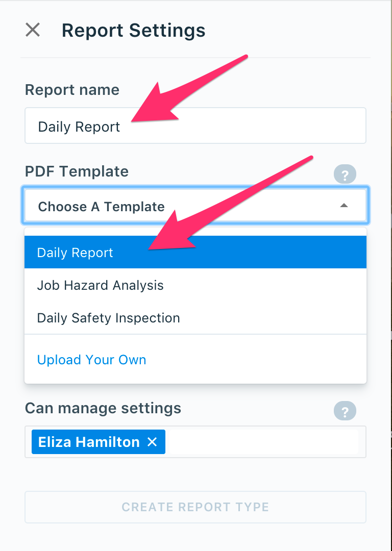Click the Report name label

tap(72, 90)
